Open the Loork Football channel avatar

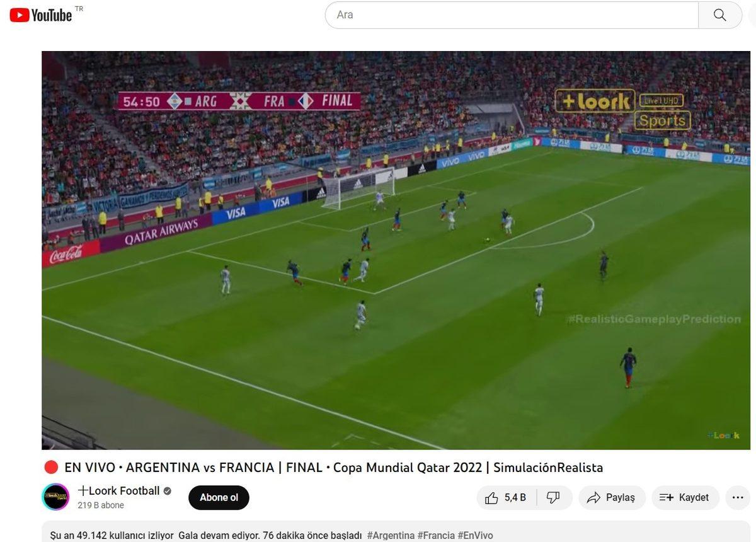tap(55, 497)
